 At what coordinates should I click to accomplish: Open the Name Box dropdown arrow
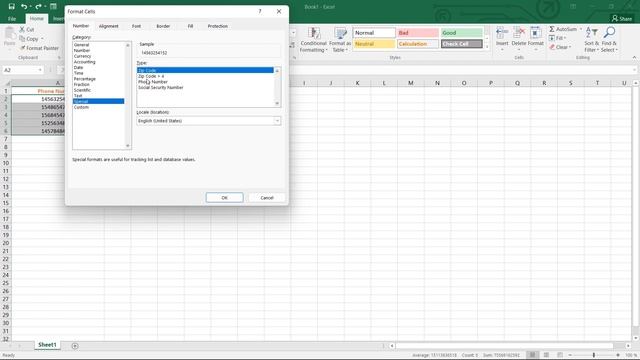40,70
